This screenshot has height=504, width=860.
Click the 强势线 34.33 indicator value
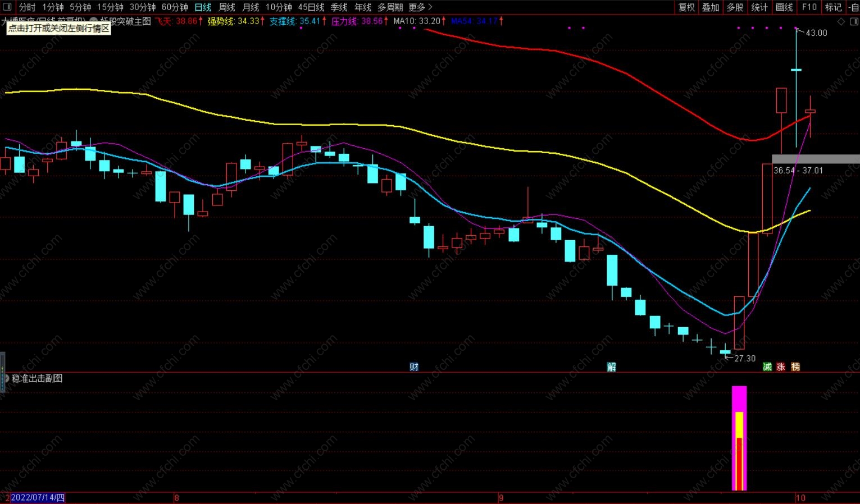236,21
